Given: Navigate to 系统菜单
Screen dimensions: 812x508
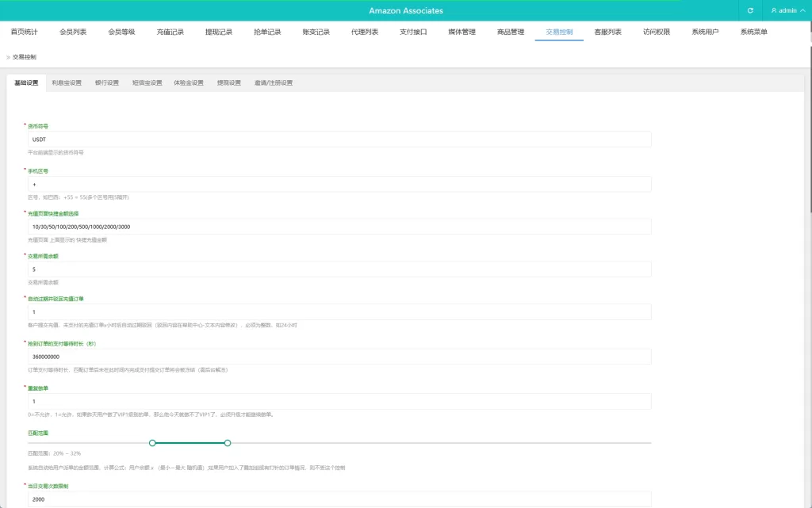Looking at the screenshot, I should (x=753, y=32).
